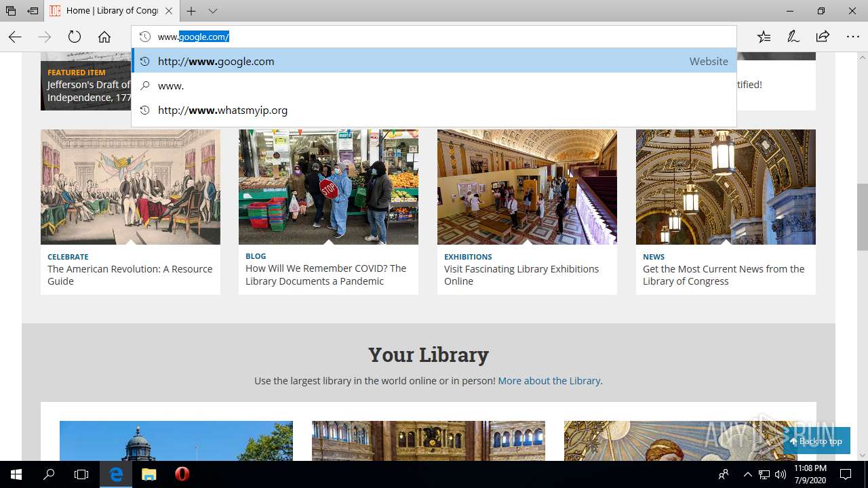Open the volume speaker tray icon
The height and width of the screenshot is (488, 868).
point(781,474)
